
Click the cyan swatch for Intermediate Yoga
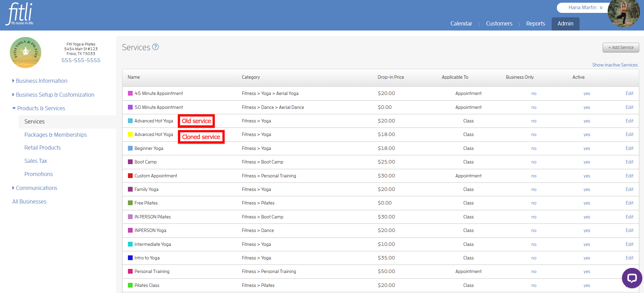(x=130, y=244)
